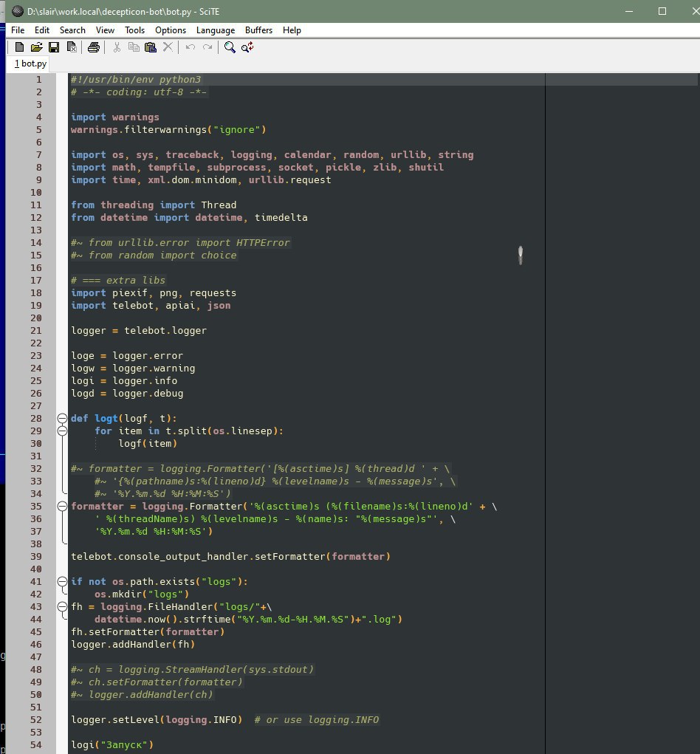Click the SciTE application icon in title bar
Viewport: 700px width, 754px height.
coord(17,11)
